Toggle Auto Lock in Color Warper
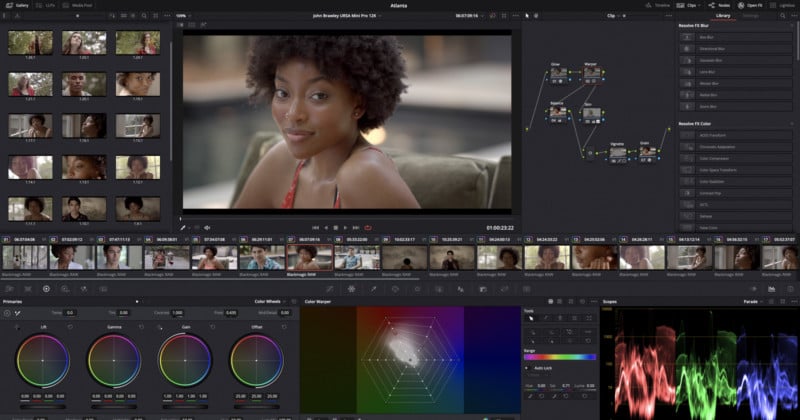This screenshot has width=800, height=420. click(x=528, y=368)
